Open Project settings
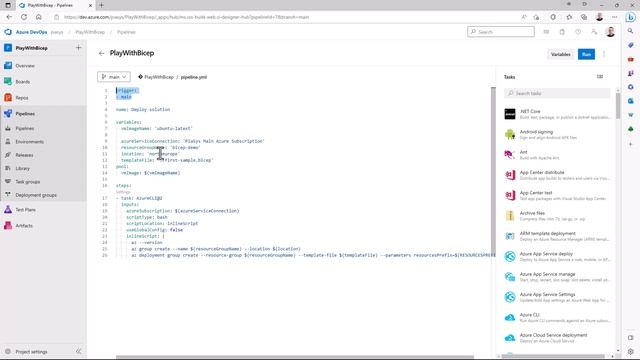The image size is (640, 360). click(31, 351)
